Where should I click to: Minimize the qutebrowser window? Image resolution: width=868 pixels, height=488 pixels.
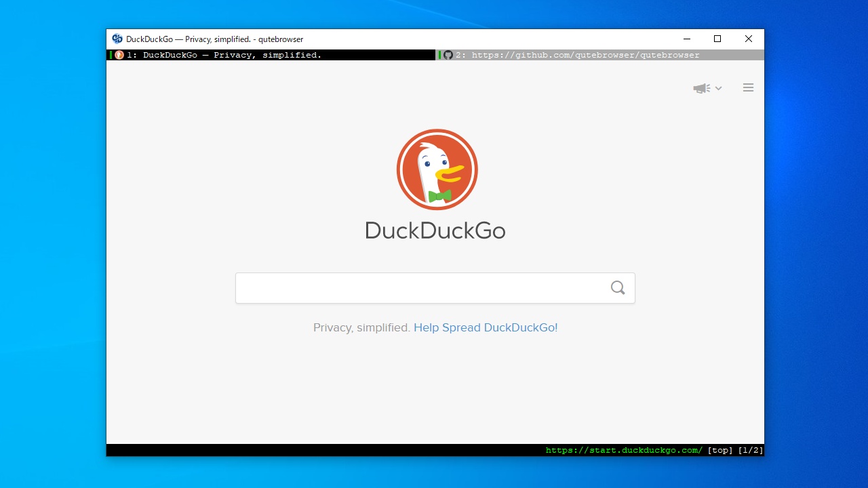686,39
